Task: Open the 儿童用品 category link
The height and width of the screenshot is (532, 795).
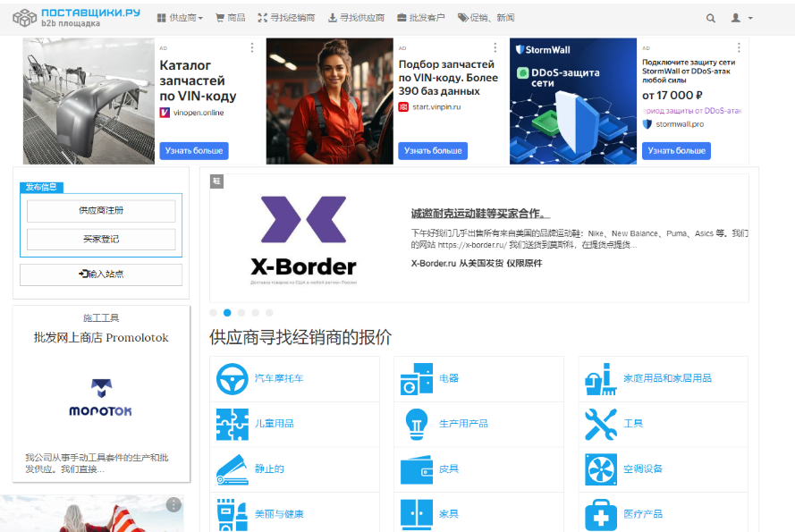Action: (x=275, y=424)
